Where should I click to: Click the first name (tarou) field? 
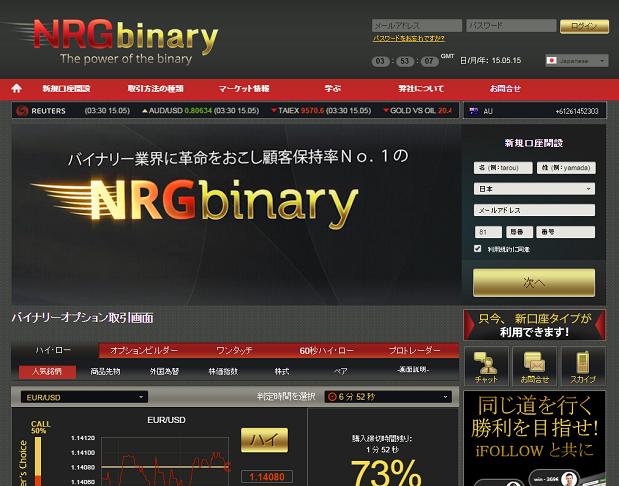(x=503, y=168)
